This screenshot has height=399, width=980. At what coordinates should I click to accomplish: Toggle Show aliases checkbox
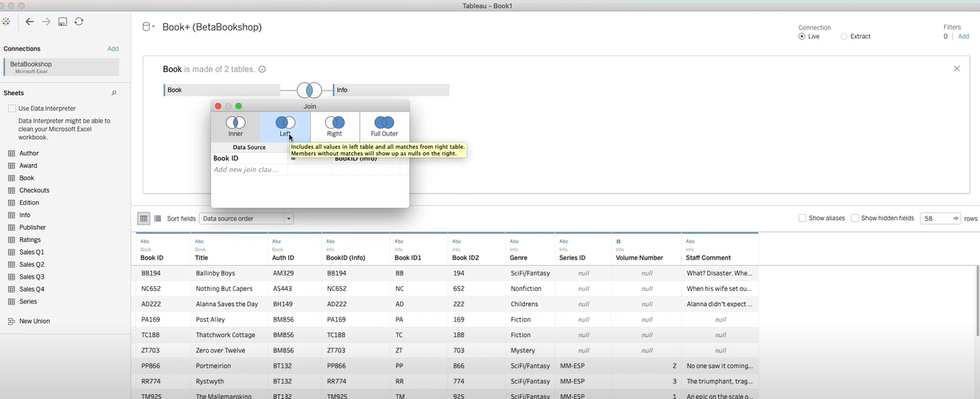pos(802,218)
